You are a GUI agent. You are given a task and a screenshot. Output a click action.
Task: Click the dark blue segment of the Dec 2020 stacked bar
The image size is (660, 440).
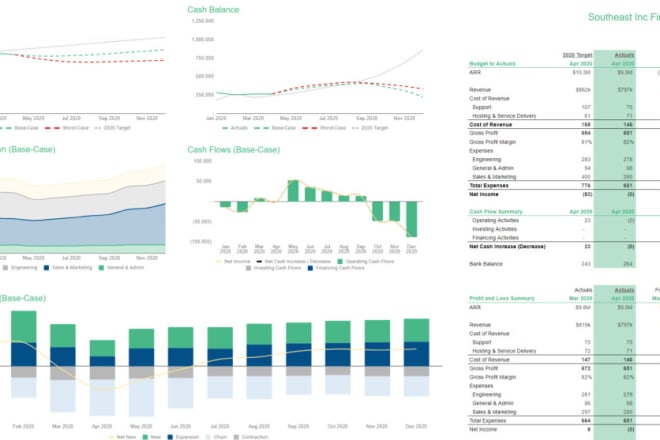click(416, 354)
